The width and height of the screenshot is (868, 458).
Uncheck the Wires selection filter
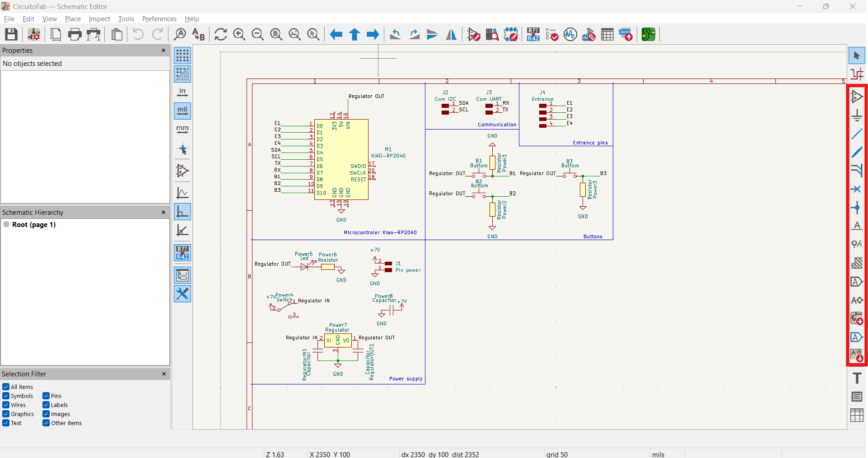coord(6,405)
